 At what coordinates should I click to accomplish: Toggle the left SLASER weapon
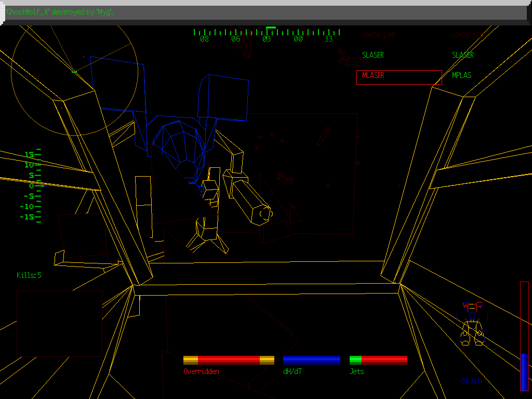pos(373,55)
